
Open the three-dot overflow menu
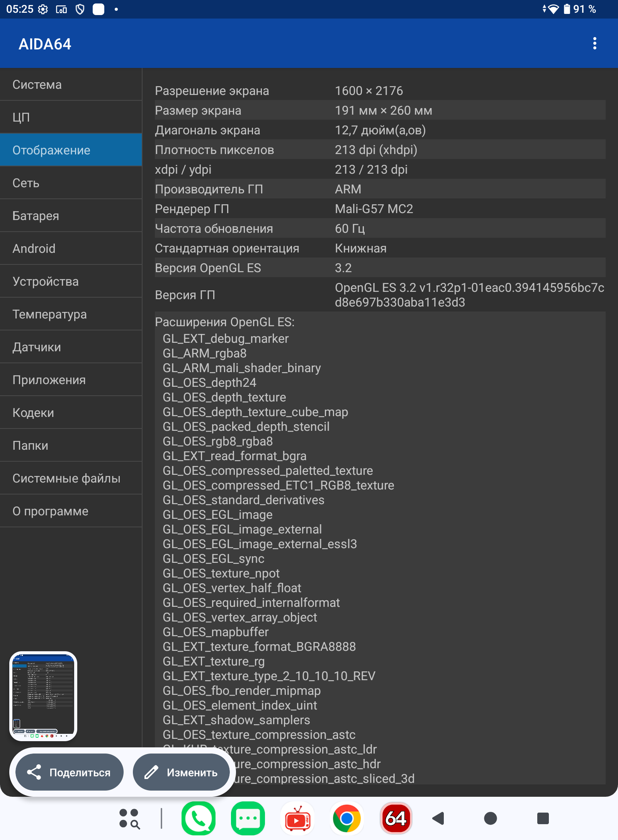[594, 44]
